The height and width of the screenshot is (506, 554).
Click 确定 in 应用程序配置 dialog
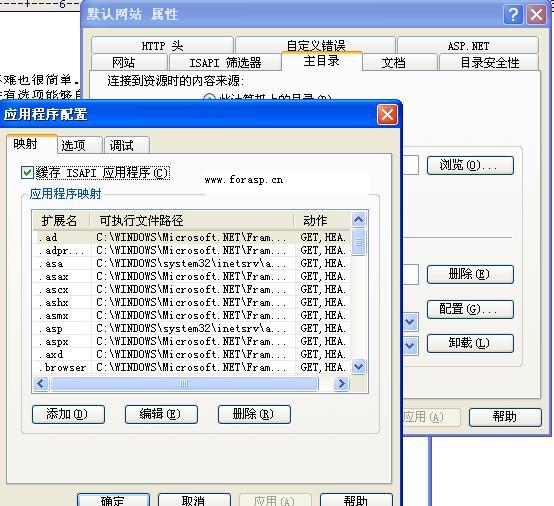113,500
